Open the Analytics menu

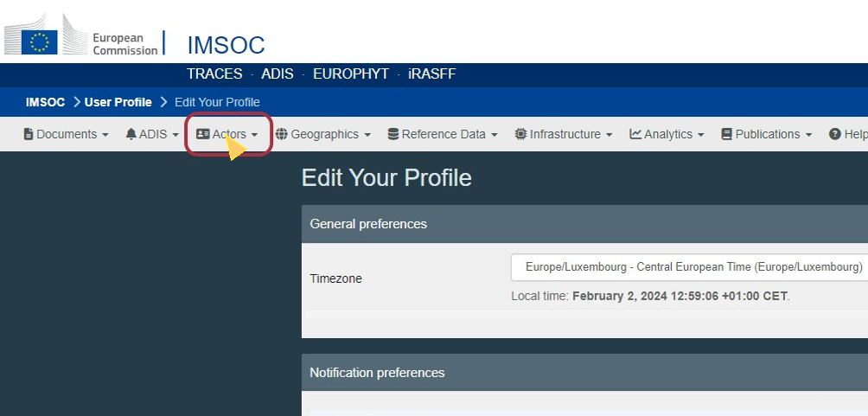(667, 134)
